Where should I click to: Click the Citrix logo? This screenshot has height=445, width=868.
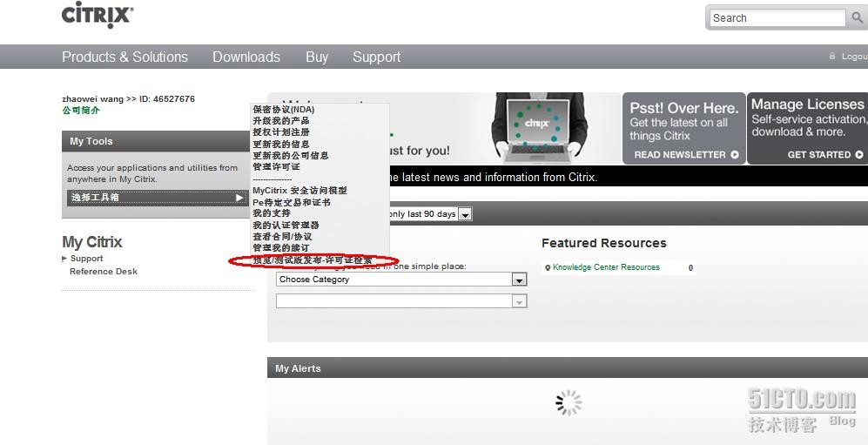[97, 16]
